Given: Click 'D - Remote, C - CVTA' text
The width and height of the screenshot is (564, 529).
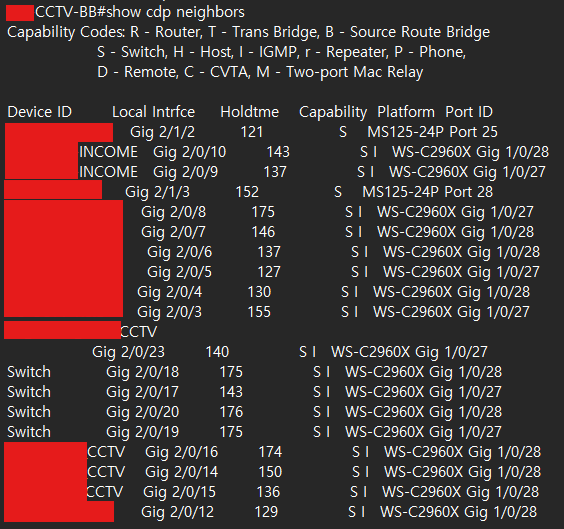Looking at the screenshot, I should click(x=173, y=72).
